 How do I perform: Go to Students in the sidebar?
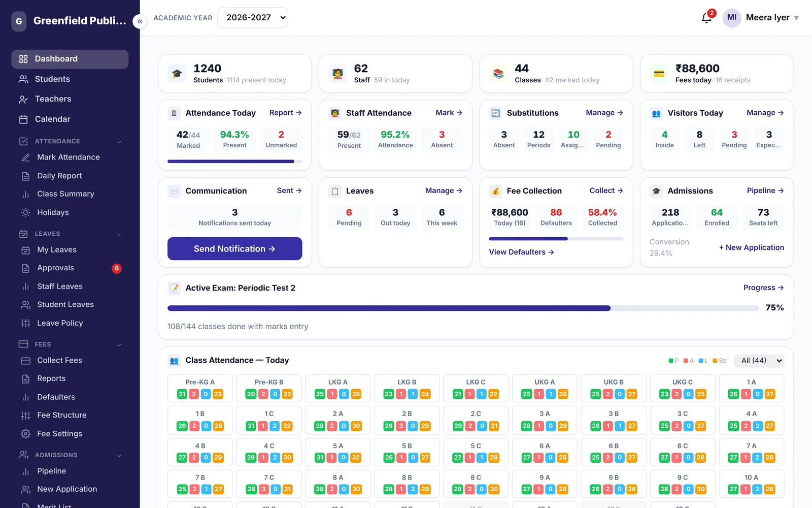point(70,79)
